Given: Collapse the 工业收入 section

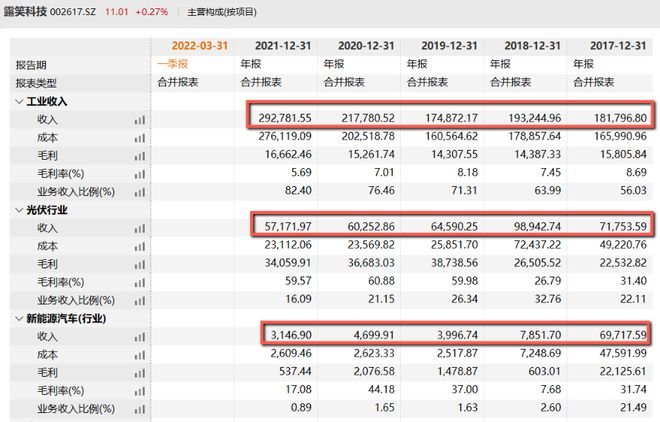Looking at the screenshot, I should click(19, 101).
